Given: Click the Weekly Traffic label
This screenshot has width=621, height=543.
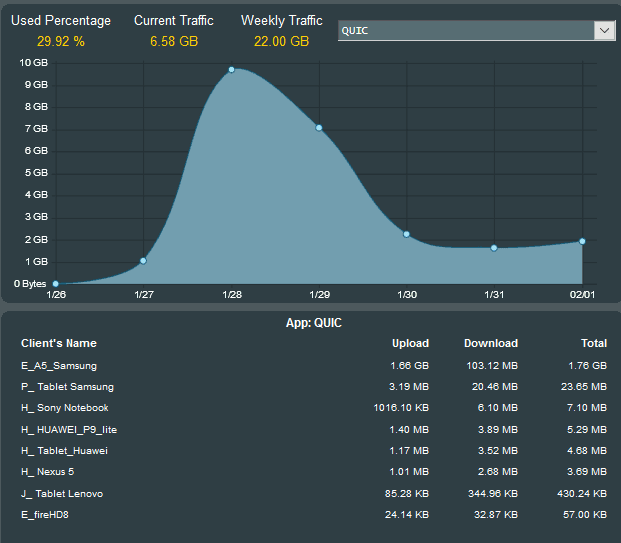Looking at the screenshot, I should point(282,21).
